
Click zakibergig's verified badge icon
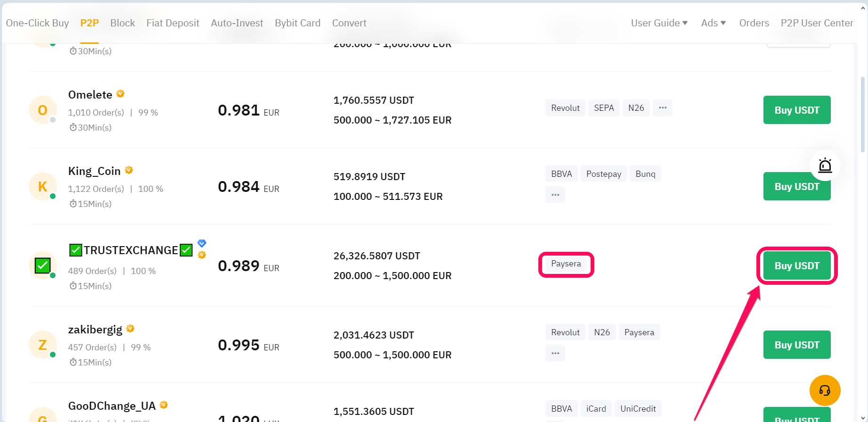130,328
